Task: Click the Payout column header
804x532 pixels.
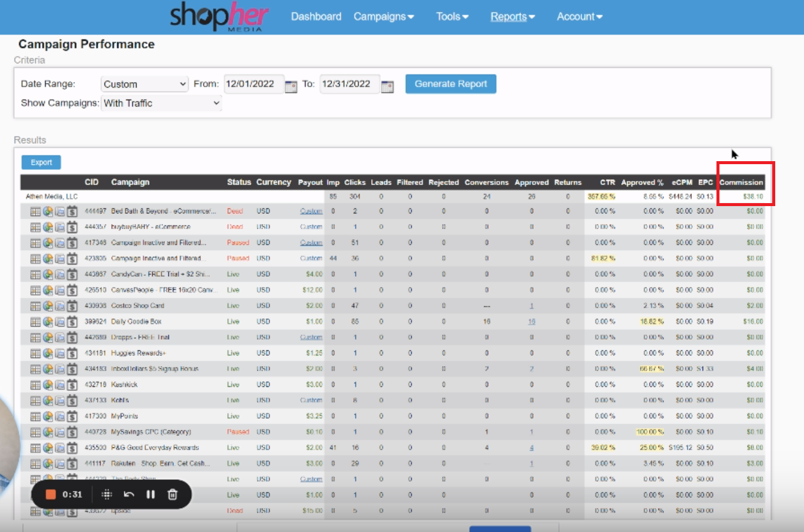Action: [x=311, y=182]
